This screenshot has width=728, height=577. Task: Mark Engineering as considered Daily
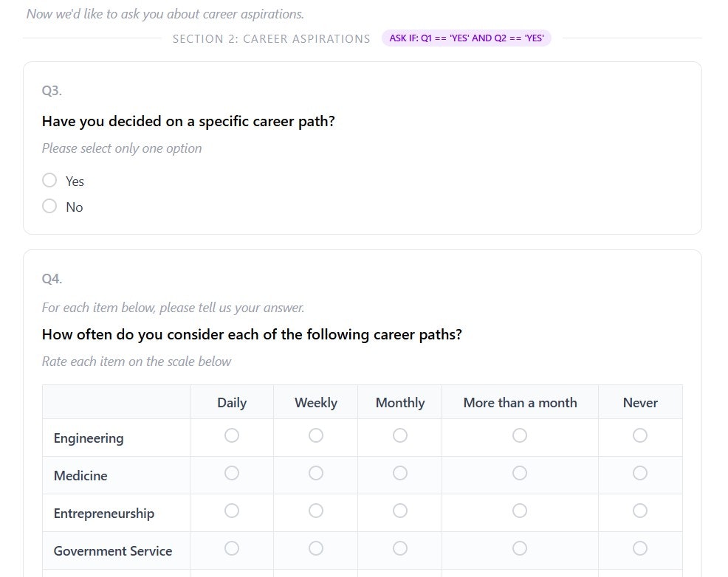tap(231, 435)
